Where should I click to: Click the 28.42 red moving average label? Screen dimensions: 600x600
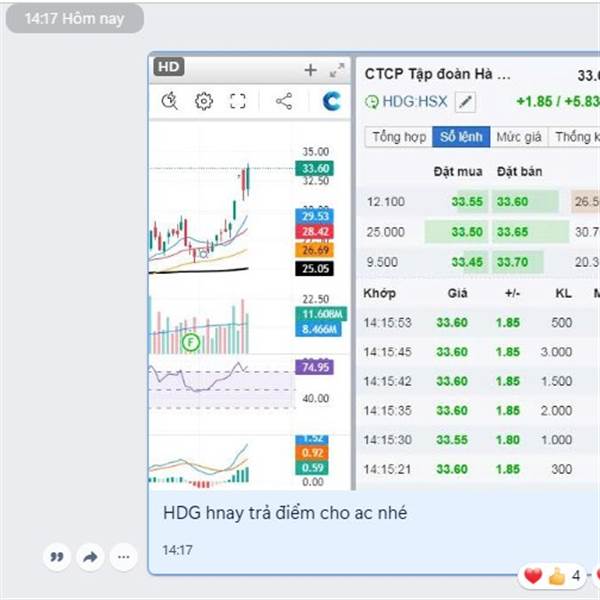pos(315,232)
